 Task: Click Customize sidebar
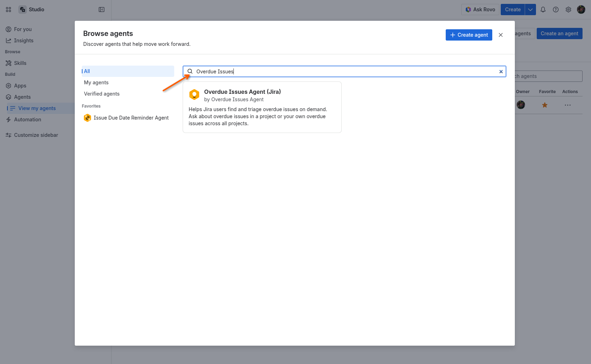(x=37, y=135)
